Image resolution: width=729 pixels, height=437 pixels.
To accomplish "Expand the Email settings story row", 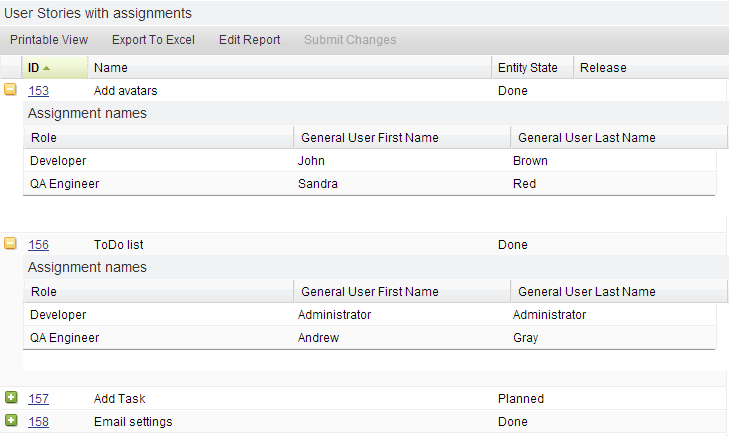I will pos(11,421).
